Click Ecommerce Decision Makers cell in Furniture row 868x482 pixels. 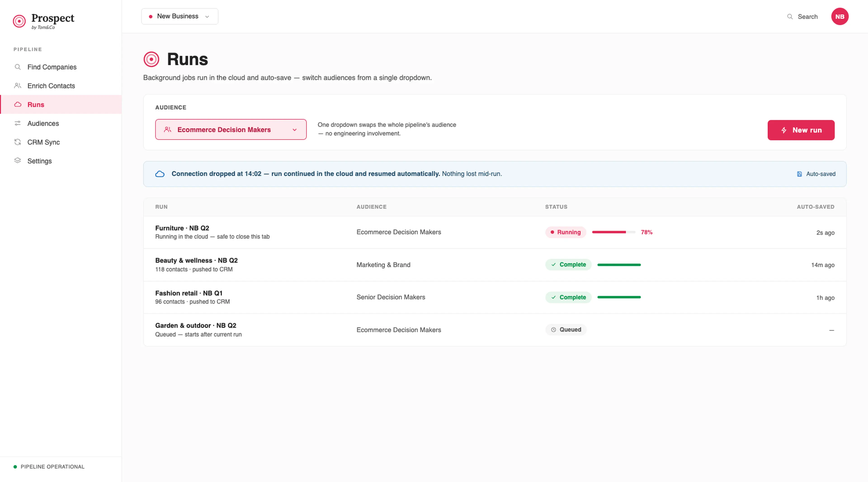point(399,232)
